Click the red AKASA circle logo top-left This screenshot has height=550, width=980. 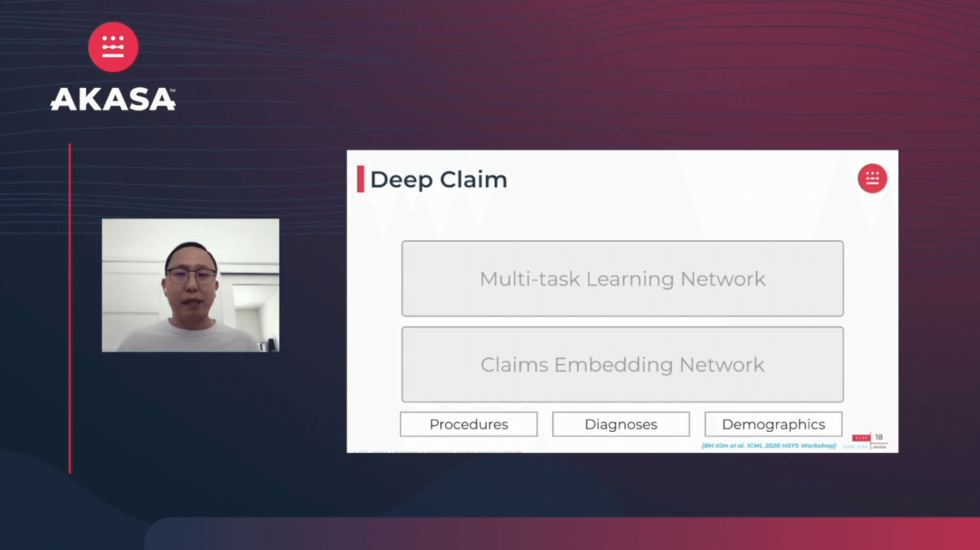pos(113,47)
